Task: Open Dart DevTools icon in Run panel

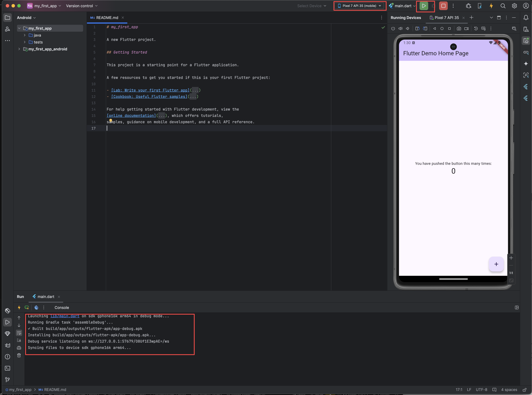Action: (x=36, y=307)
